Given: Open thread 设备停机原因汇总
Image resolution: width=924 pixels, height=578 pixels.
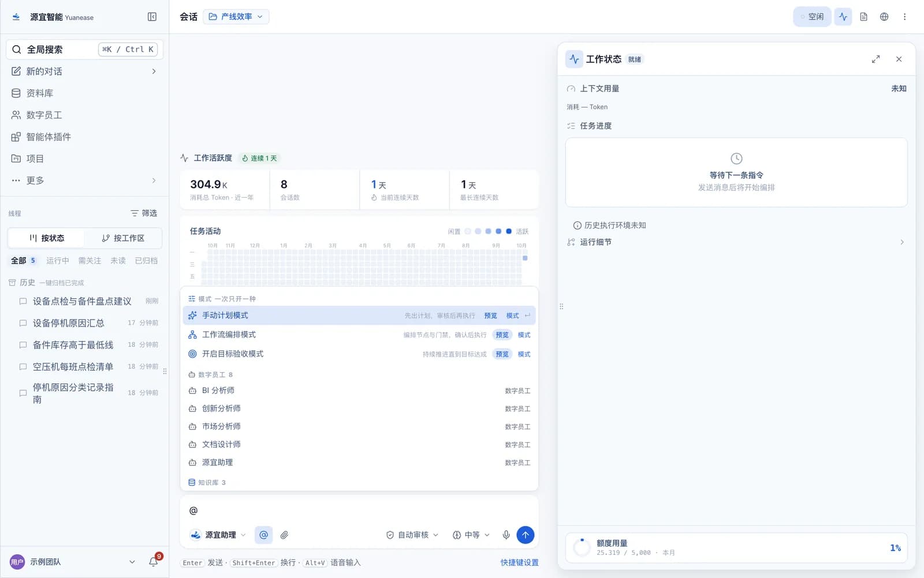Looking at the screenshot, I should click(88, 323).
